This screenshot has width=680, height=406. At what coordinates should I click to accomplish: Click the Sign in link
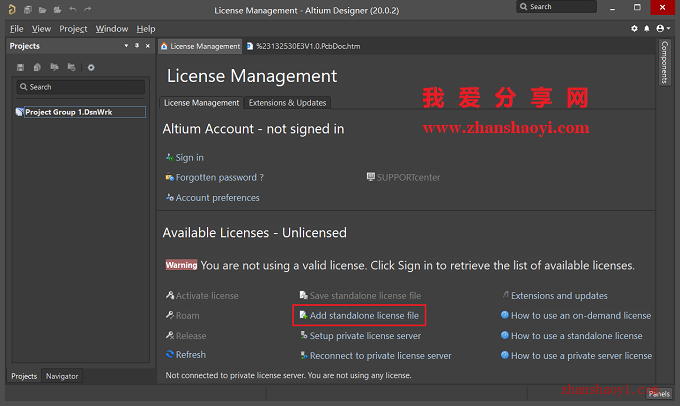point(190,157)
